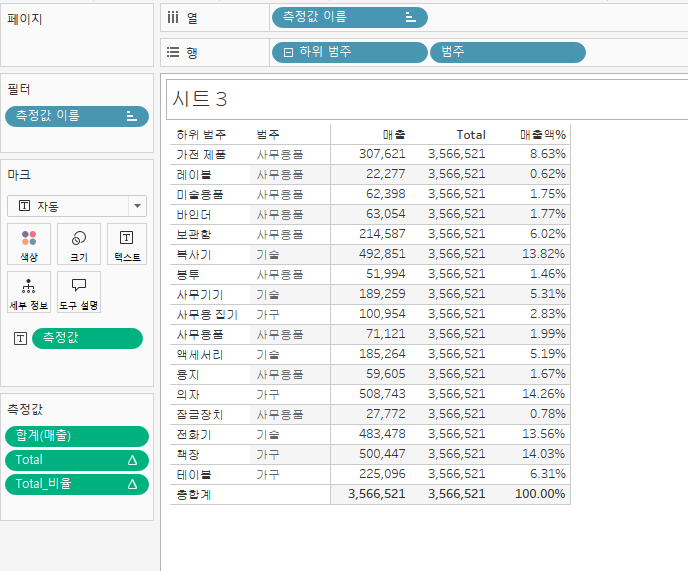Image resolution: width=688 pixels, height=571 pixels.
Task: Click the Total column header
Action: [471, 135]
